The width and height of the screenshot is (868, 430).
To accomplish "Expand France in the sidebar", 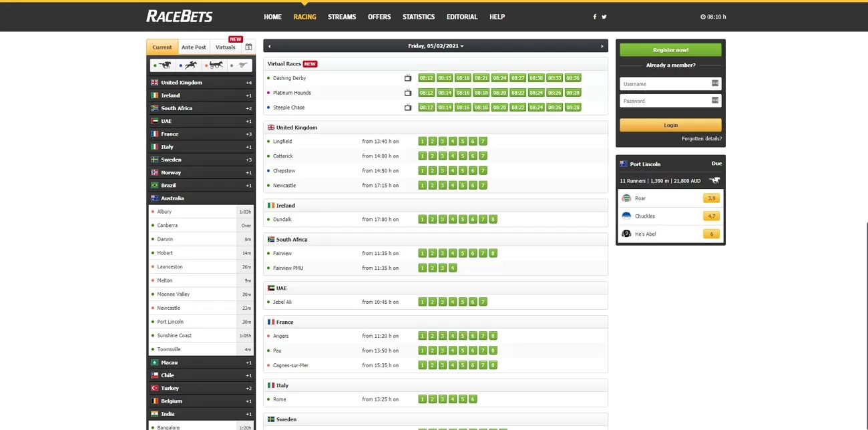I will [x=201, y=134].
